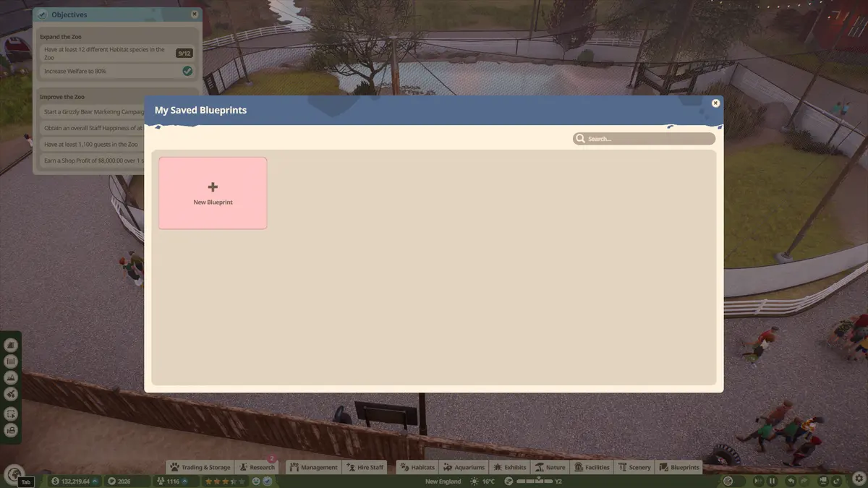
Task: Click the sun weather icon
Action: [475, 481]
